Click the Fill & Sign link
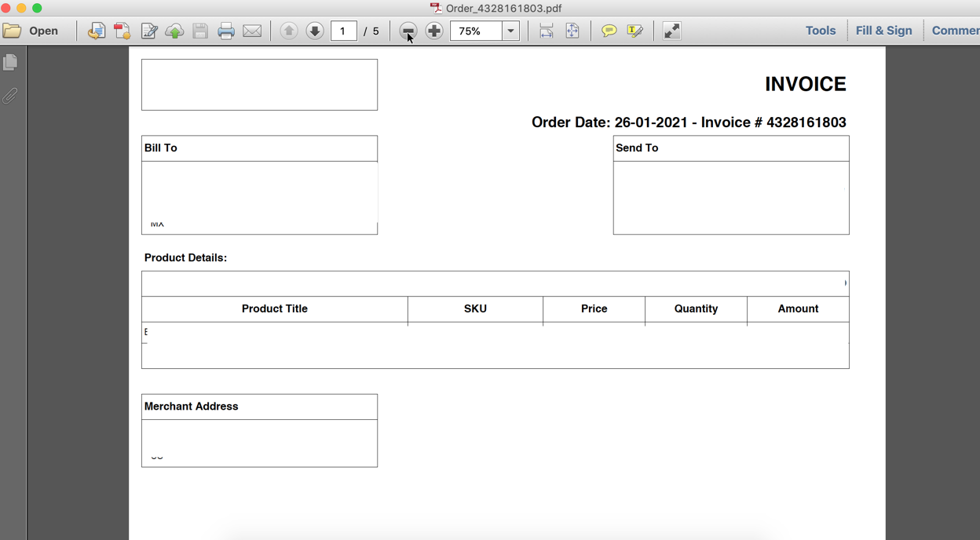 pyautogui.click(x=884, y=30)
